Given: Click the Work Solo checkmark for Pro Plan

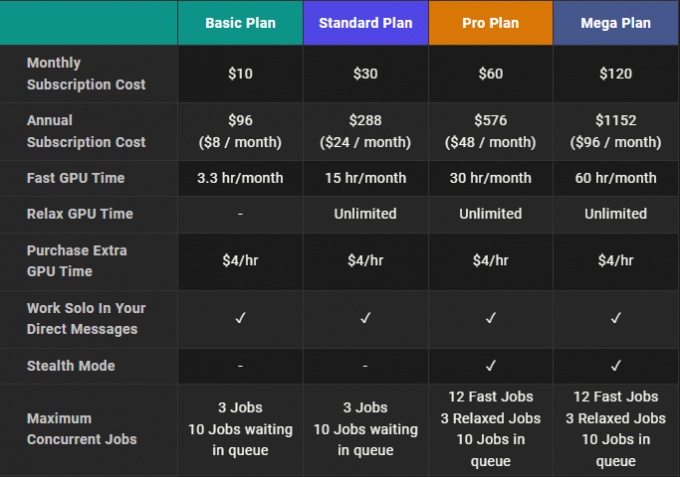Looking at the screenshot, I should click(490, 318).
